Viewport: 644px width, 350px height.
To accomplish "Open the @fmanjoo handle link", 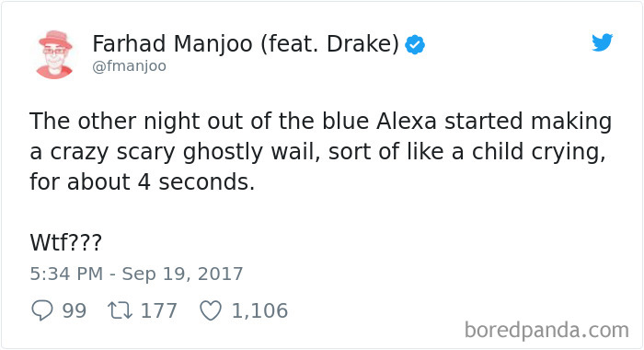I will [x=130, y=65].
